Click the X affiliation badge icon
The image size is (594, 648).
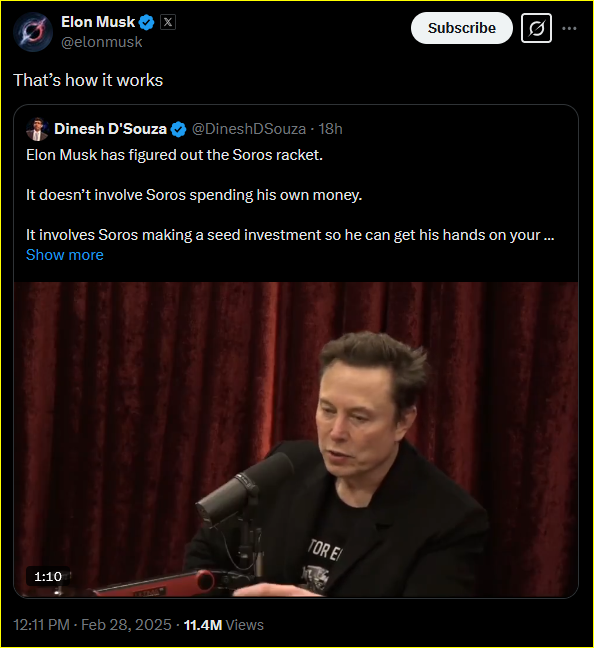click(167, 22)
